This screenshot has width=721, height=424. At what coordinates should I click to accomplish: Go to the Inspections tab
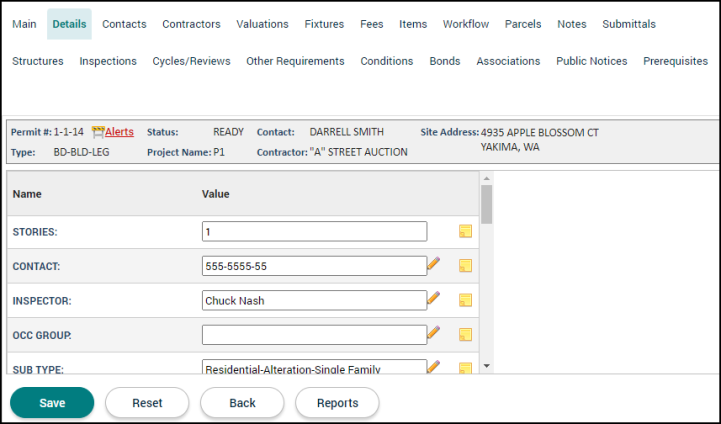pos(108,61)
